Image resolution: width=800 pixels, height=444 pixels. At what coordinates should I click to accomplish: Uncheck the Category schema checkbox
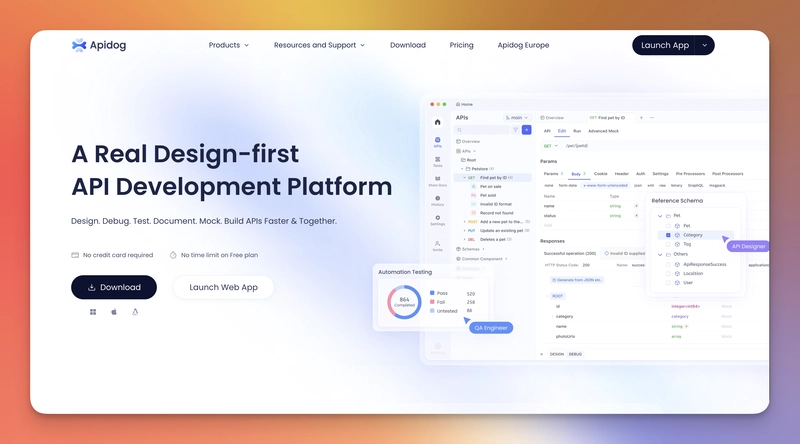tap(668, 235)
